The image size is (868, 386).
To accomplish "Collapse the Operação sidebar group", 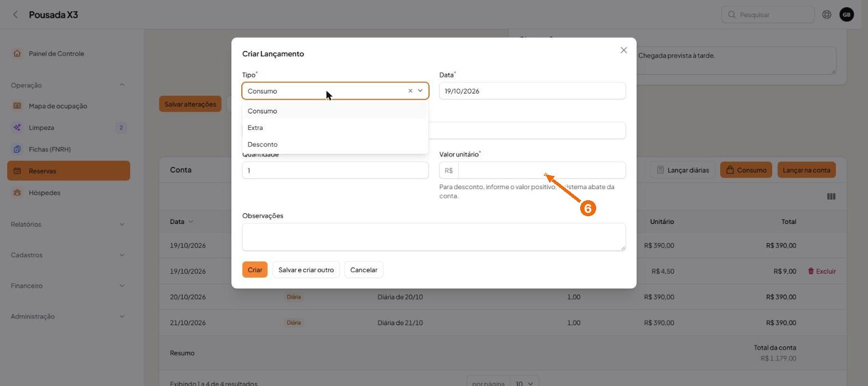I will click(122, 85).
